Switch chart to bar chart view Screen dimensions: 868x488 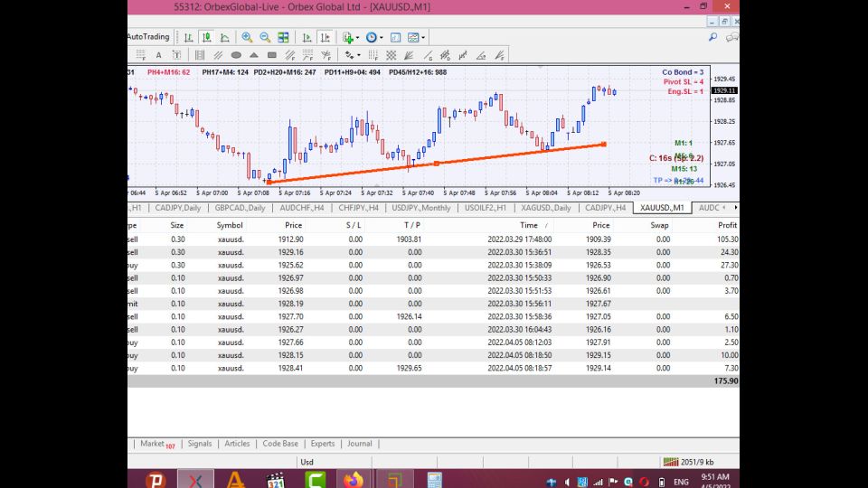[x=188, y=37]
